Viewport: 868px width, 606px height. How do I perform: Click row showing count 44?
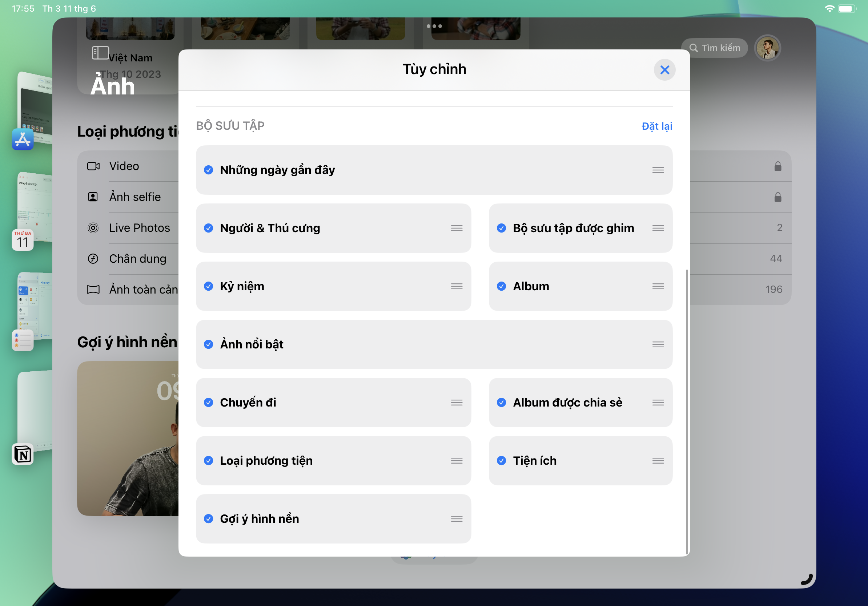(x=740, y=259)
